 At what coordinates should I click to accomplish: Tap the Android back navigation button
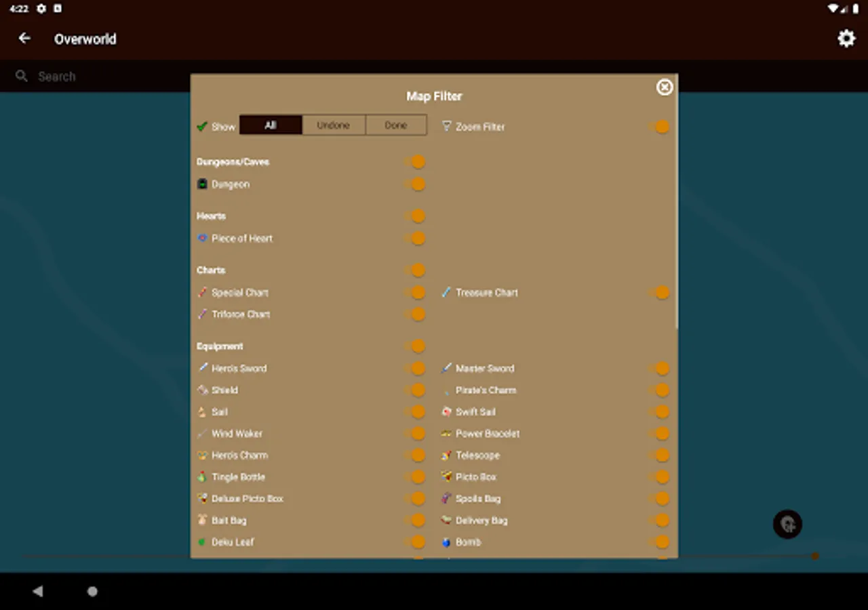37,591
